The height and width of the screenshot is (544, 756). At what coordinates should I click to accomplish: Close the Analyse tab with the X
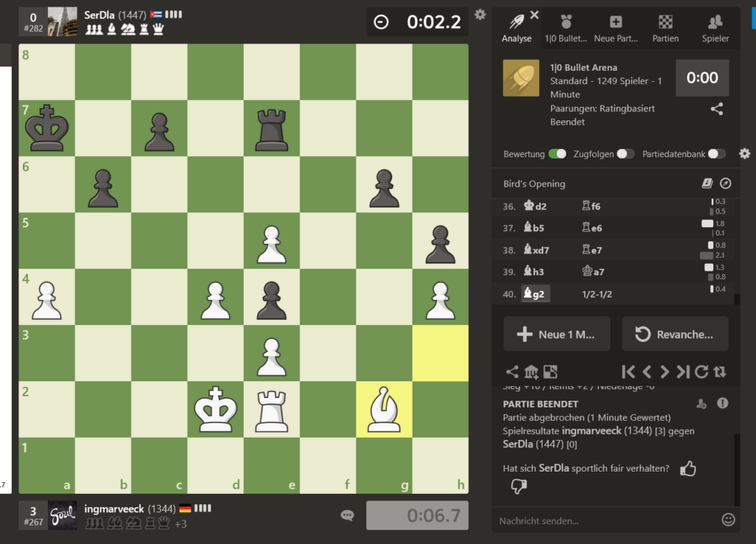coord(535,15)
